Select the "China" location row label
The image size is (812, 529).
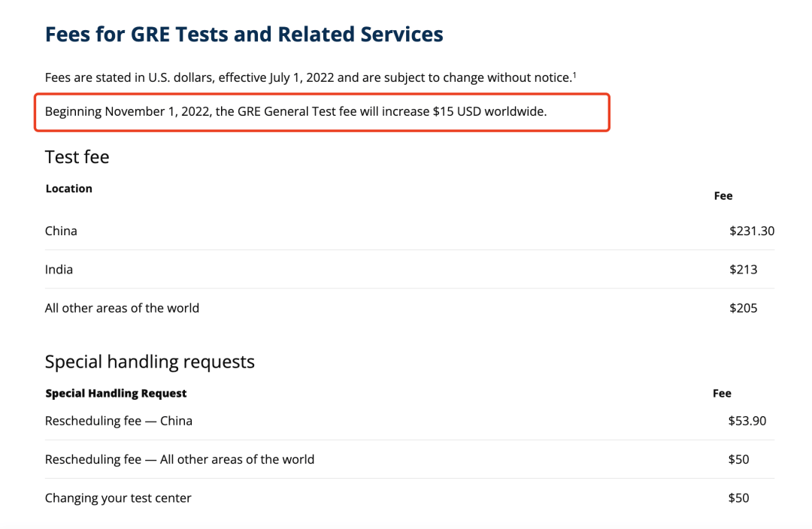61,231
